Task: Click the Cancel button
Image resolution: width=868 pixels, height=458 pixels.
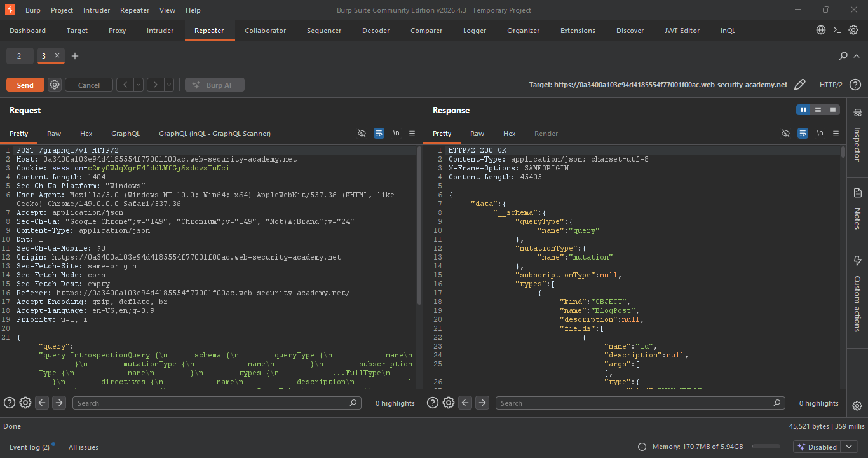Action: [89, 85]
